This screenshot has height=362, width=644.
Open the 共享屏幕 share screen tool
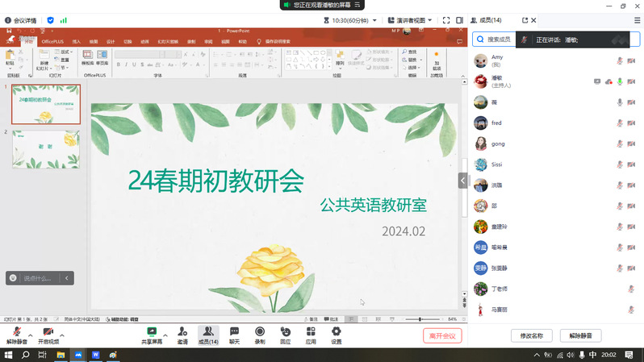point(151,332)
